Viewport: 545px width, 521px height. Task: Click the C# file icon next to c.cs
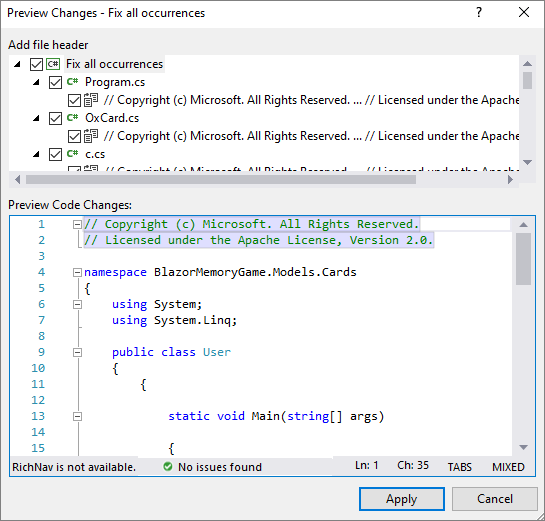72,154
